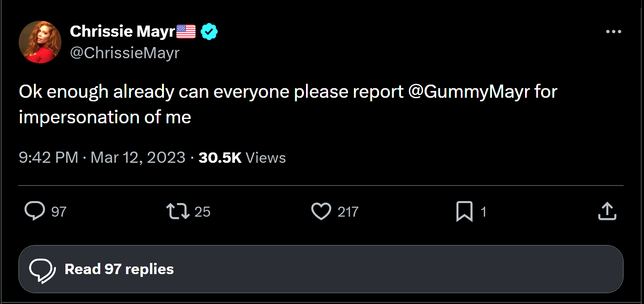Click the 25 retweet count
644x304 pixels.
[x=202, y=212]
